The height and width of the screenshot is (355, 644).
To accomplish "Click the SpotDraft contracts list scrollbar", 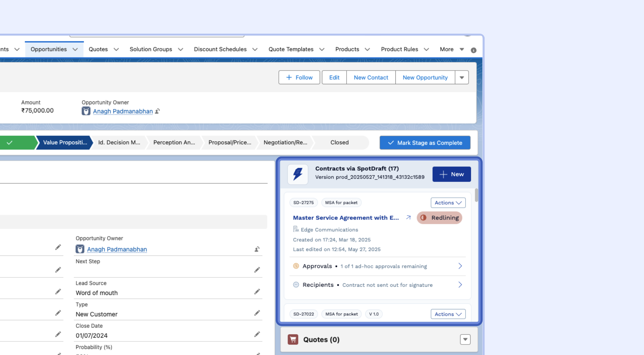I will (476, 195).
